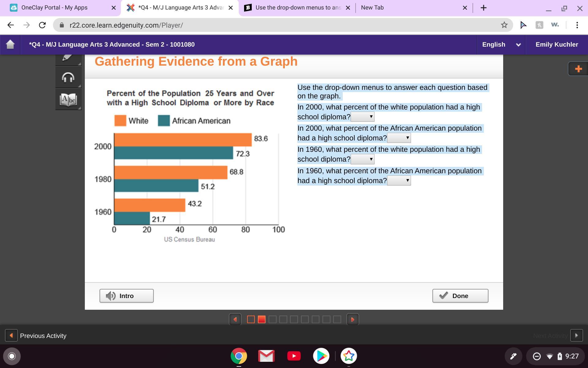588x368 pixels.
Task: Expand the English language selector
Action: [501, 44]
